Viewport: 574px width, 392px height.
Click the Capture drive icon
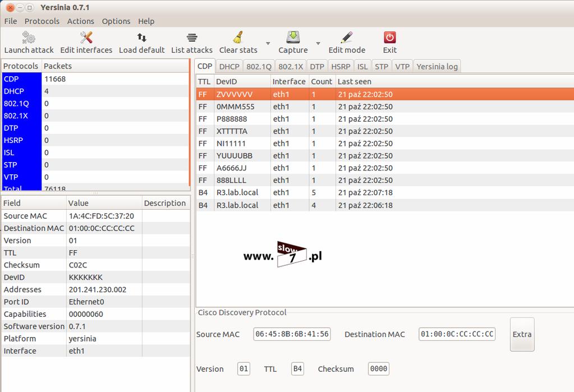point(293,38)
